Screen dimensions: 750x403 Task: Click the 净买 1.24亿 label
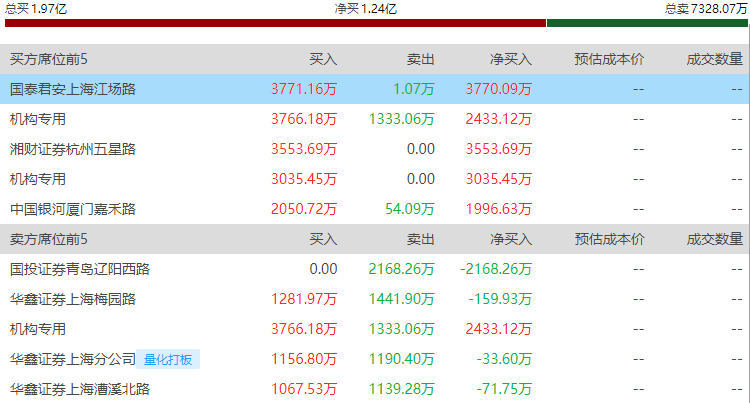coord(366,9)
